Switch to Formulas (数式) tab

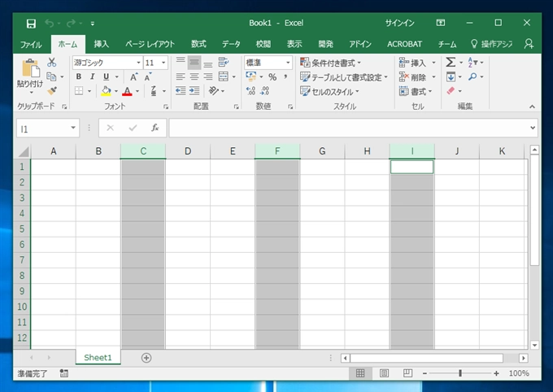(x=198, y=44)
